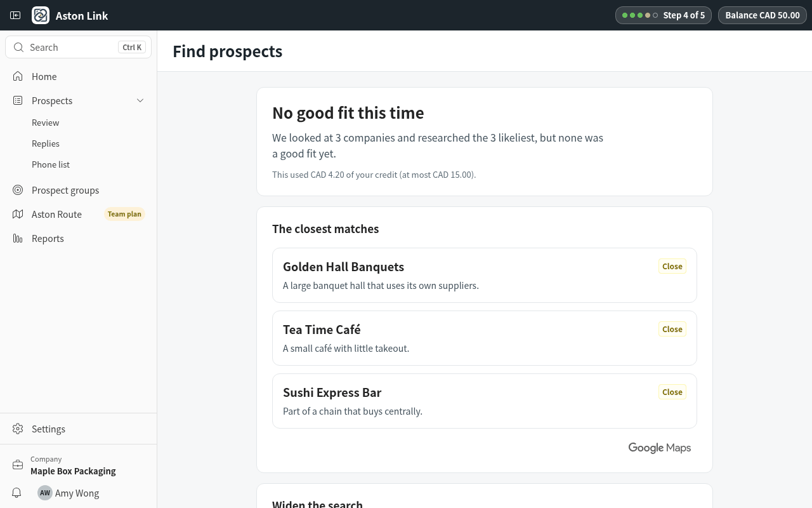Click the Find prospects heading
The width and height of the screenshot is (812, 508).
(x=228, y=51)
